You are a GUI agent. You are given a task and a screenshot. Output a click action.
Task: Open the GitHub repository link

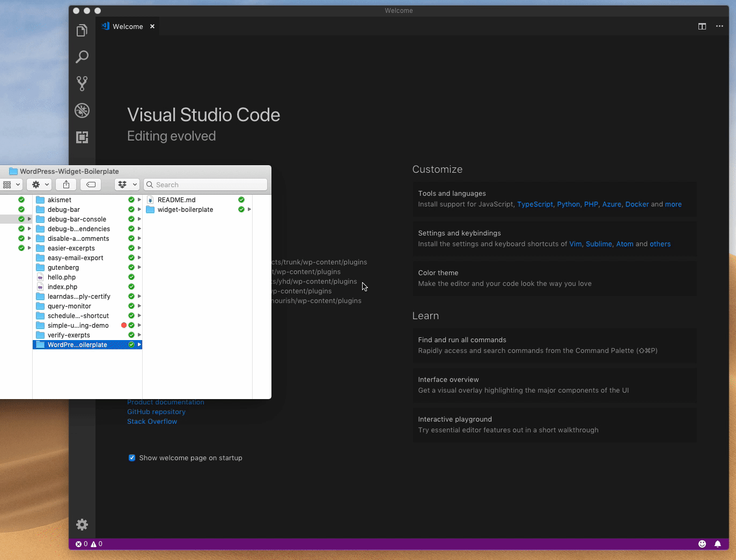tap(156, 412)
